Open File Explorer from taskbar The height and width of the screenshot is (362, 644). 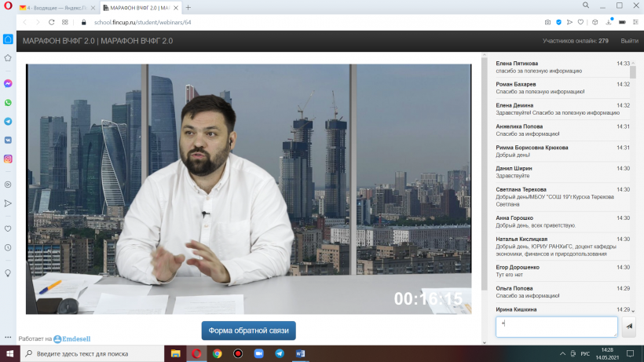175,353
